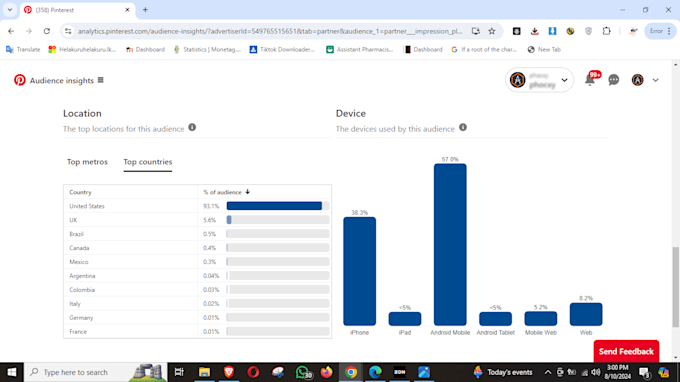Click the Country column header
Viewport: 680px width, 382px height.
point(80,192)
